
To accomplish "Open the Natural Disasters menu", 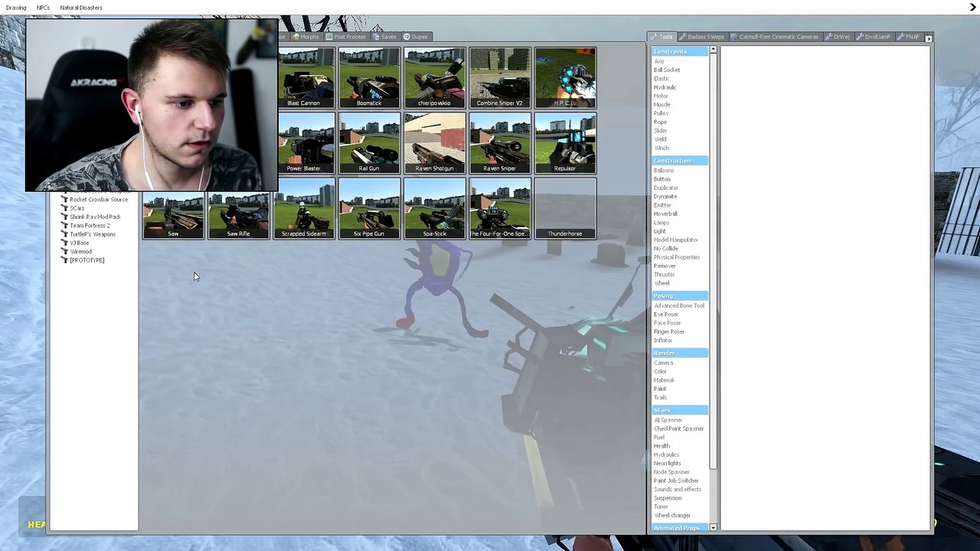I will (x=81, y=8).
